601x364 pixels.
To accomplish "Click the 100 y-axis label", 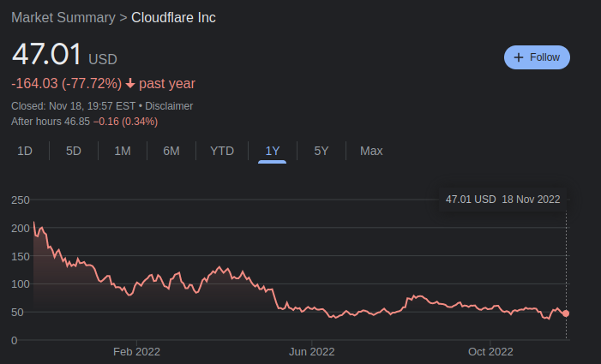I will (x=21, y=284).
